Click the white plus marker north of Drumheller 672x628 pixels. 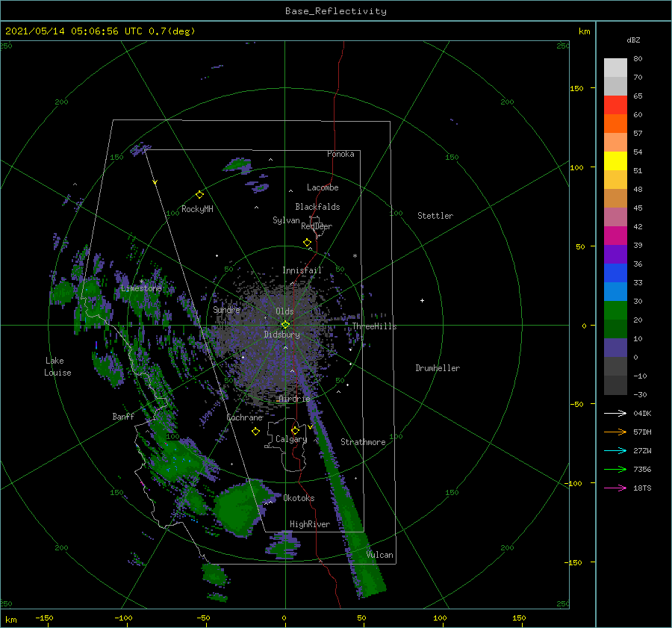point(422,300)
